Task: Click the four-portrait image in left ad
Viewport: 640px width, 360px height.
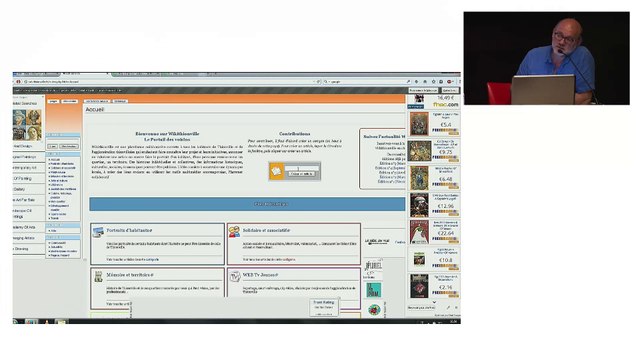Action: [27, 124]
